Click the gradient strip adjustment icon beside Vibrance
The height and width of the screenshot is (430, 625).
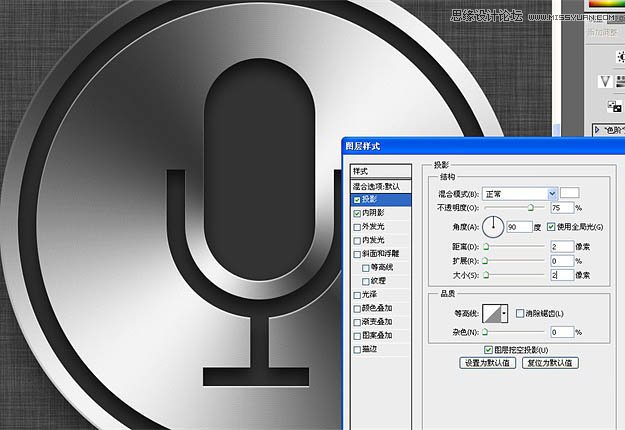(x=621, y=81)
